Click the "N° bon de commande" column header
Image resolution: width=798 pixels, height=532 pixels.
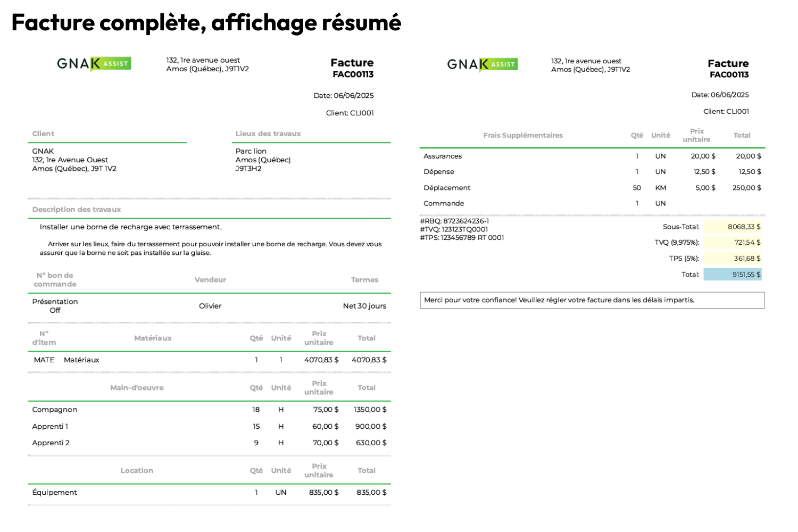pyautogui.click(x=55, y=280)
